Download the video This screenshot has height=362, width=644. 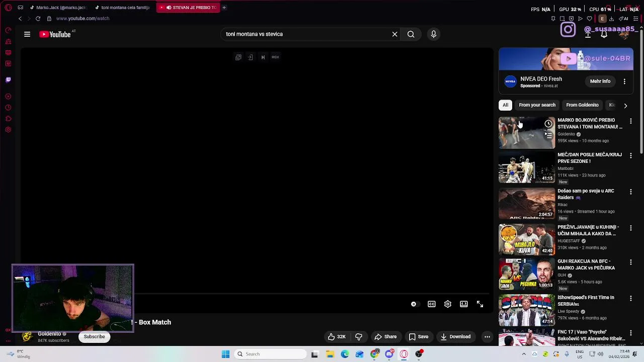click(456, 337)
